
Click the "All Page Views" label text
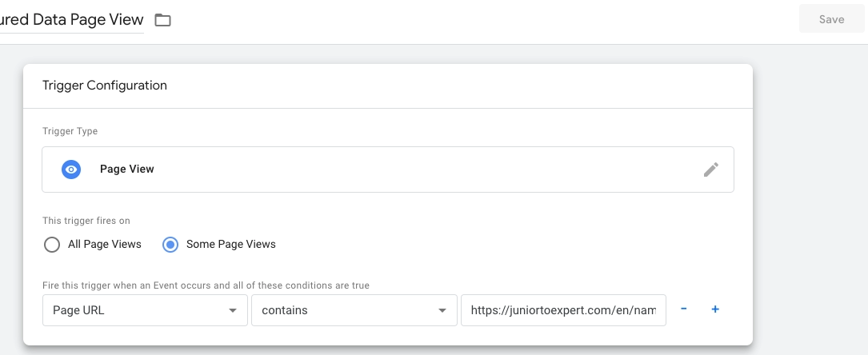(x=105, y=245)
